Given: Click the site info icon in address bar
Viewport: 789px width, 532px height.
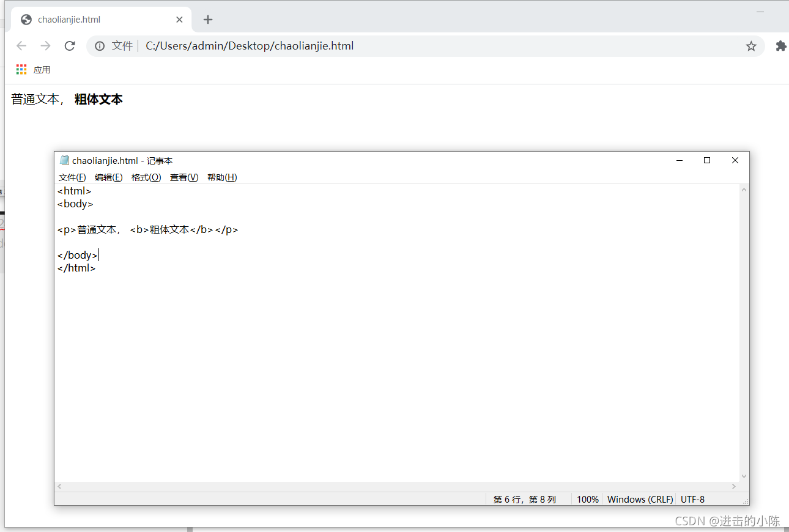Looking at the screenshot, I should tap(100, 46).
